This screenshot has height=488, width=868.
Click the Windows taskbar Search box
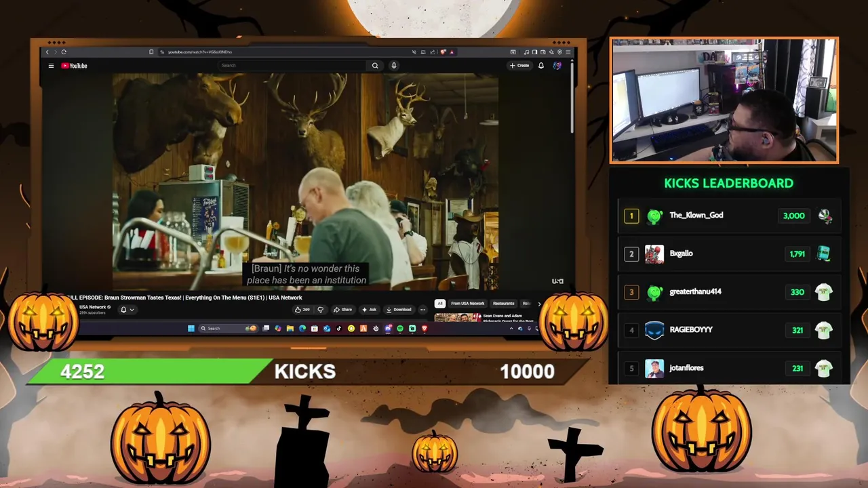coord(229,329)
